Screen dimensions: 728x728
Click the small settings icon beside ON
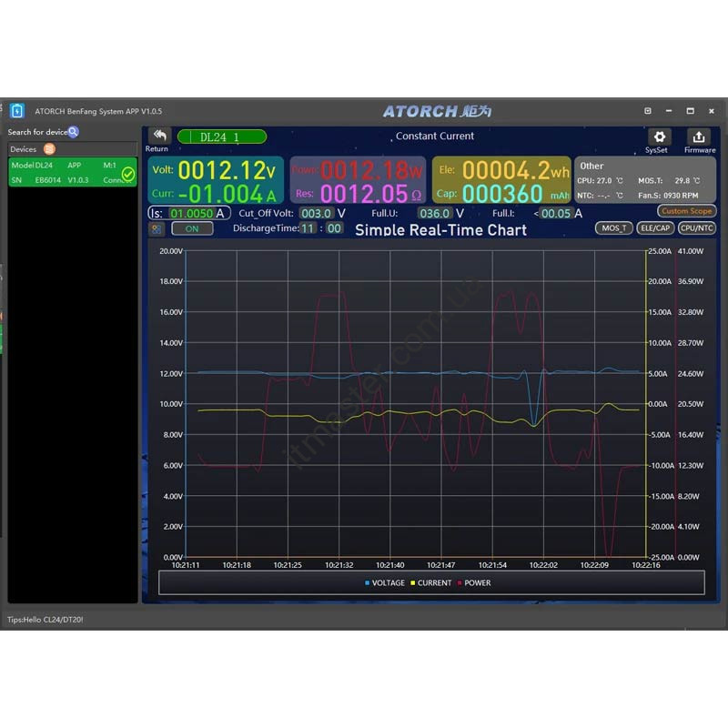pyautogui.click(x=157, y=228)
